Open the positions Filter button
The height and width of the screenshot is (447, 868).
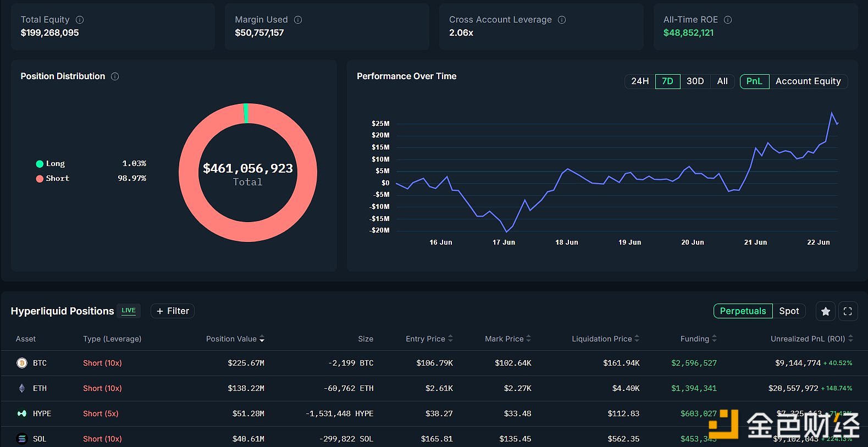[x=173, y=311]
